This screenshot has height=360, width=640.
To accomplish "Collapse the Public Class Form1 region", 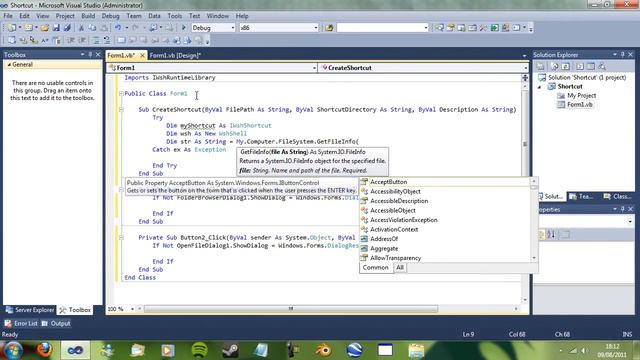I will coord(121,93).
